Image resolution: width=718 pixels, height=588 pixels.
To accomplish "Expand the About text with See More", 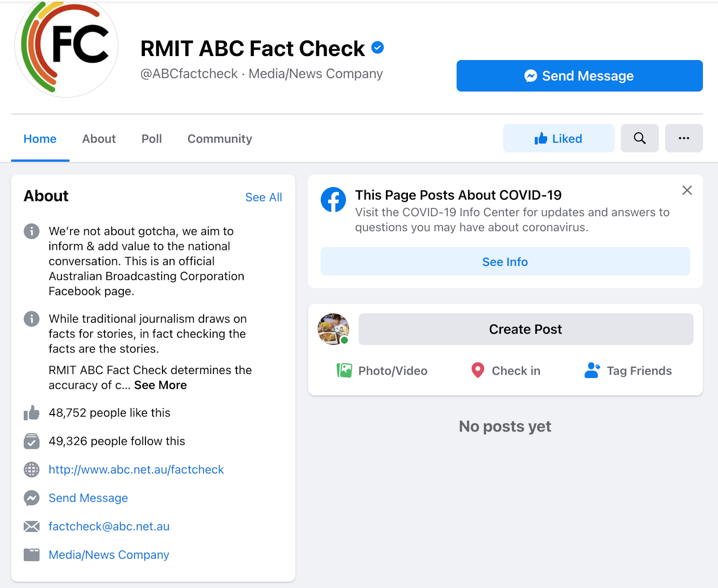I will 160,385.
